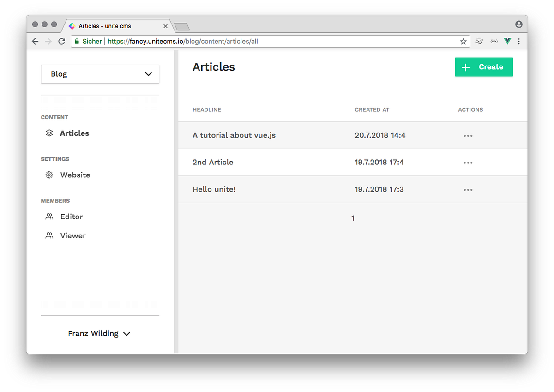Open the Blog domain dropdown
Image resolution: width=554 pixels, height=392 pixels.
(100, 74)
